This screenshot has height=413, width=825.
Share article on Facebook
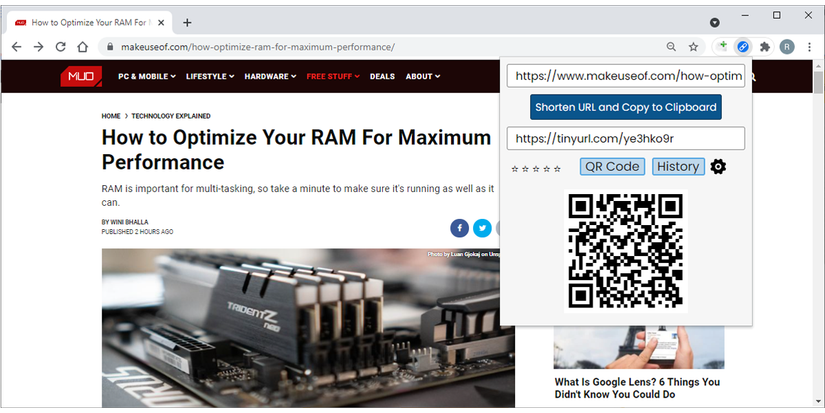tap(459, 228)
